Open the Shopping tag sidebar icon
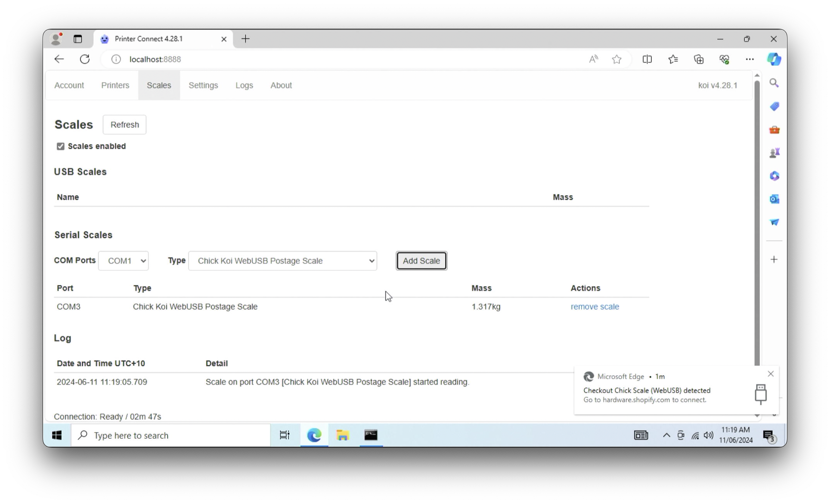The width and height of the screenshot is (830, 504). [x=774, y=106]
